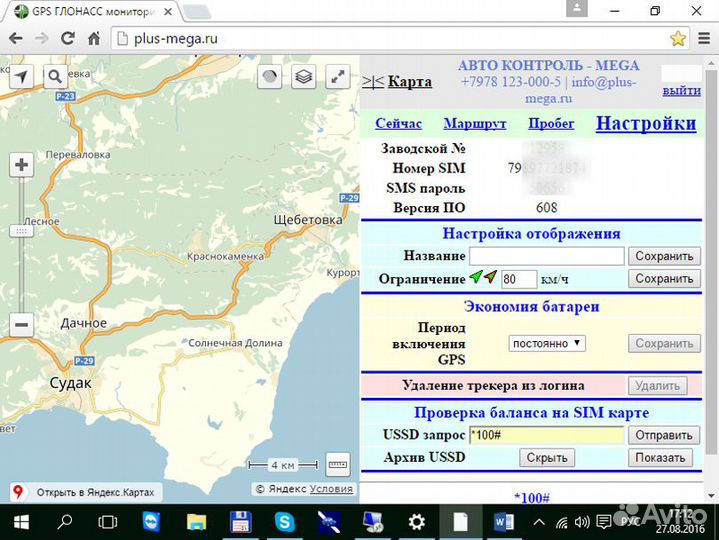Open File Explorer from taskbar
Screen dimensions: 719x540
coord(196,522)
